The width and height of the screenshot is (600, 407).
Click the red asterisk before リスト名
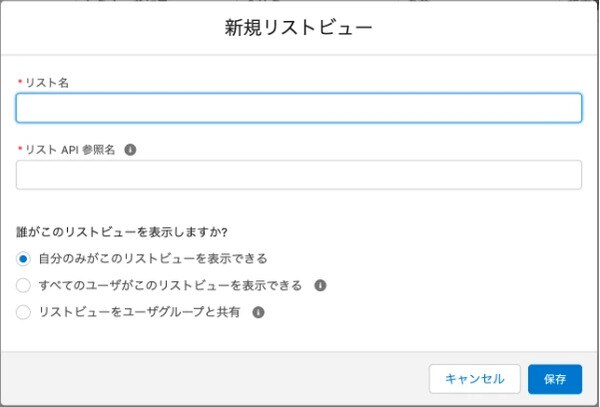pos(20,82)
